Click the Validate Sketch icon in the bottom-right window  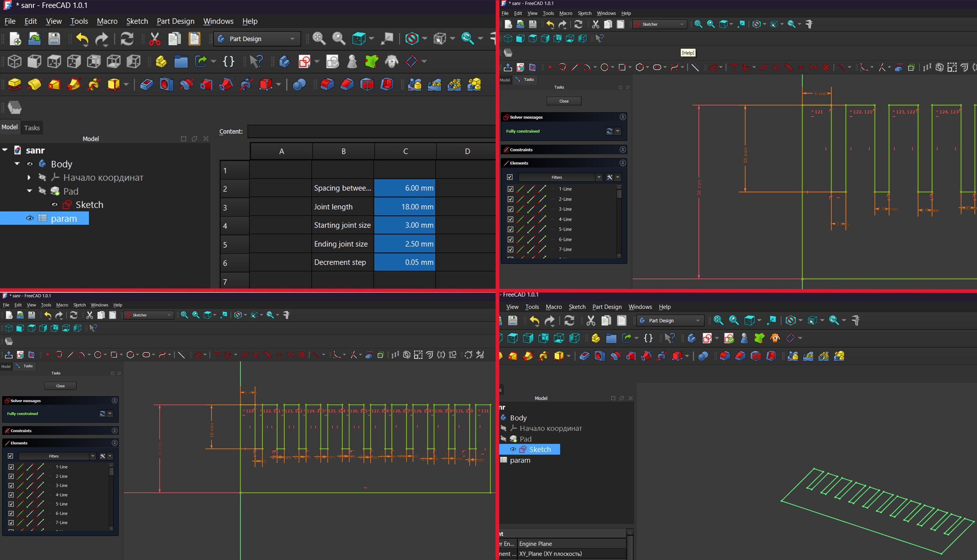coord(729,338)
